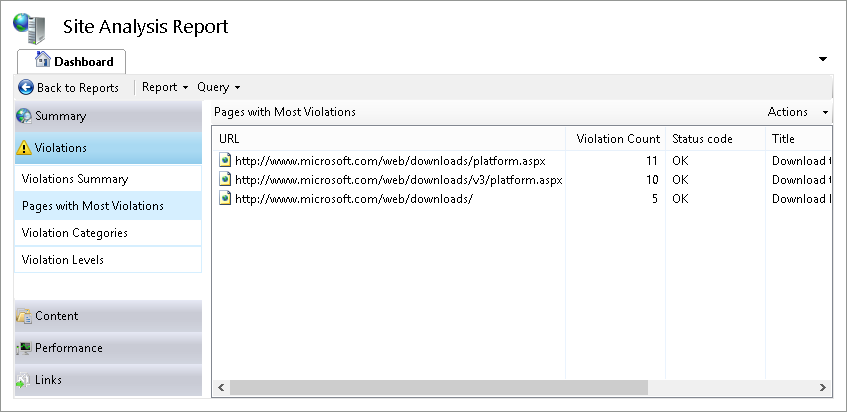Click the page icon beside platform.aspx URL
Screen dimensions: 847x412
pos(226,160)
